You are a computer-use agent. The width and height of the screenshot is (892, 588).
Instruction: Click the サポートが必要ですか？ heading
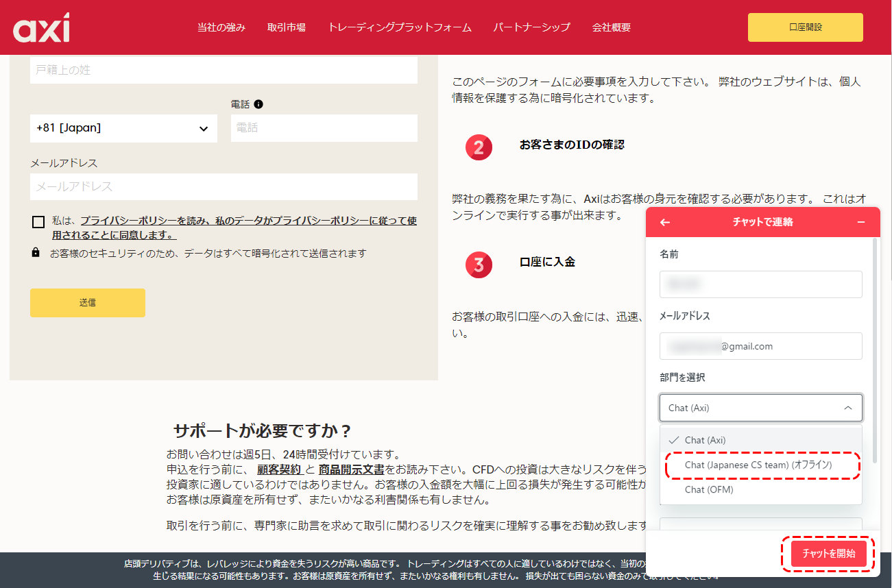point(263,431)
